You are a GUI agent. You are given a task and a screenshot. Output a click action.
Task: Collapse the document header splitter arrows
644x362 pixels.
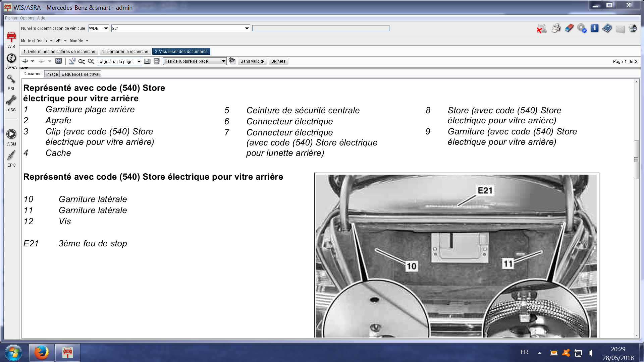coord(24,68)
